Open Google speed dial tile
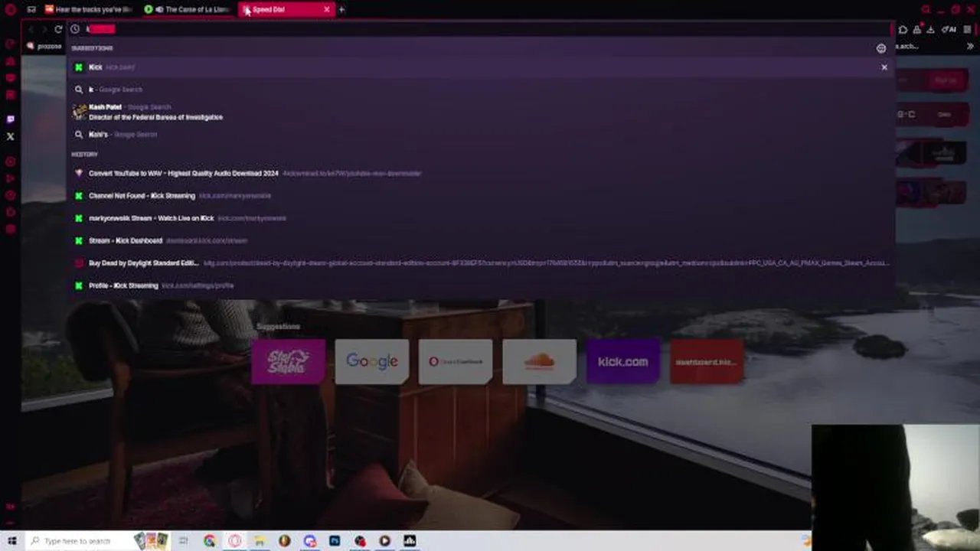This screenshot has height=551, width=980. click(372, 361)
